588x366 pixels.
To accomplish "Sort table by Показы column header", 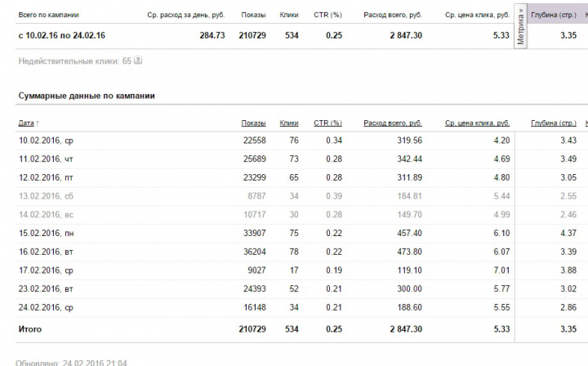I will click(x=253, y=123).
